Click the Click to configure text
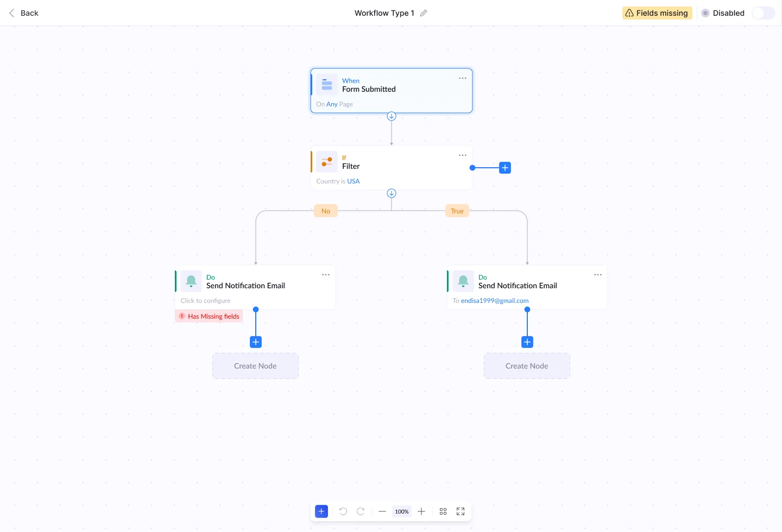 pyautogui.click(x=205, y=301)
